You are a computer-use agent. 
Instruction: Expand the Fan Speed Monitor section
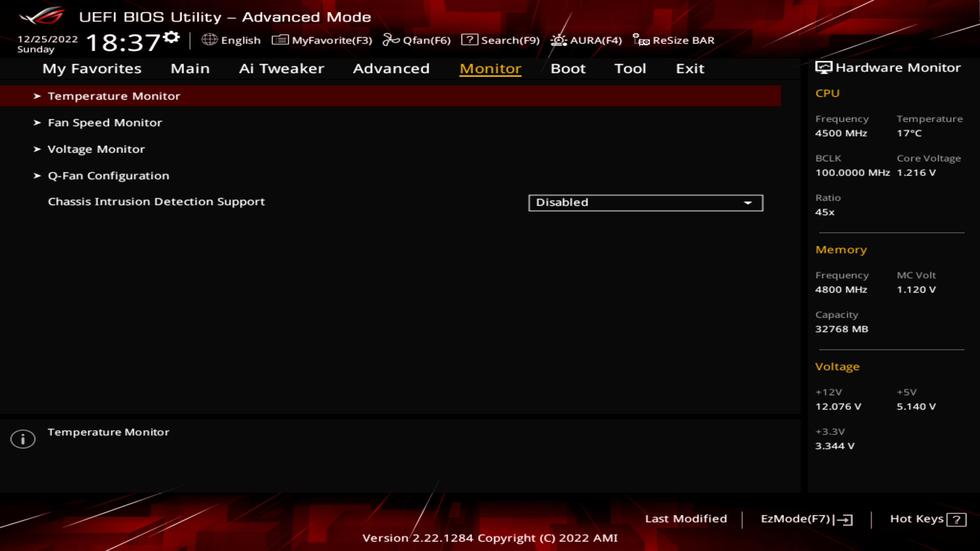click(105, 122)
